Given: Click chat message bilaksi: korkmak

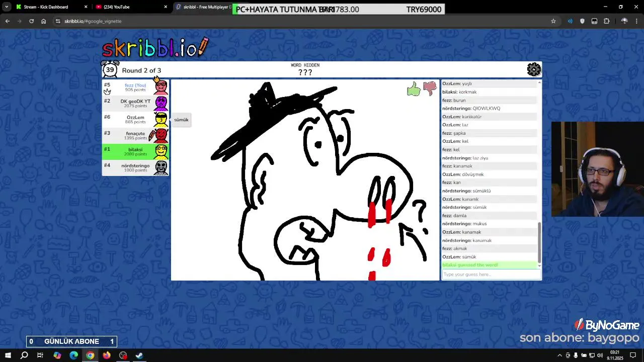Looking at the screenshot, I should coord(459,92).
